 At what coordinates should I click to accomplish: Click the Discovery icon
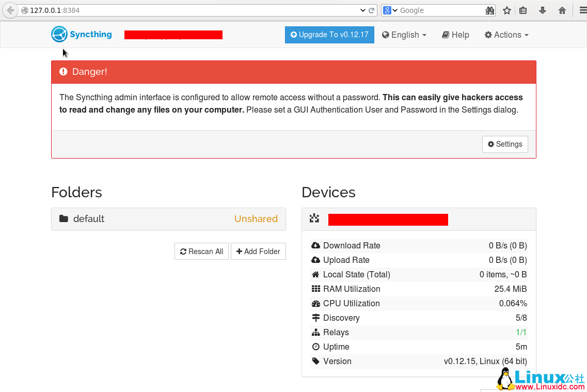(315, 318)
